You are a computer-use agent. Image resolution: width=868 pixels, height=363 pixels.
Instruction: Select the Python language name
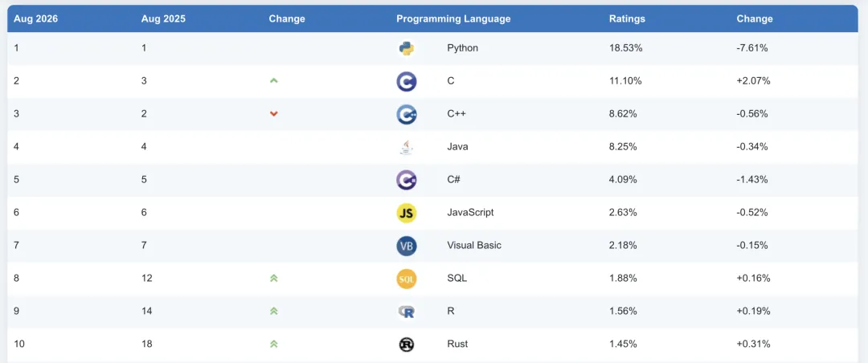(x=463, y=48)
